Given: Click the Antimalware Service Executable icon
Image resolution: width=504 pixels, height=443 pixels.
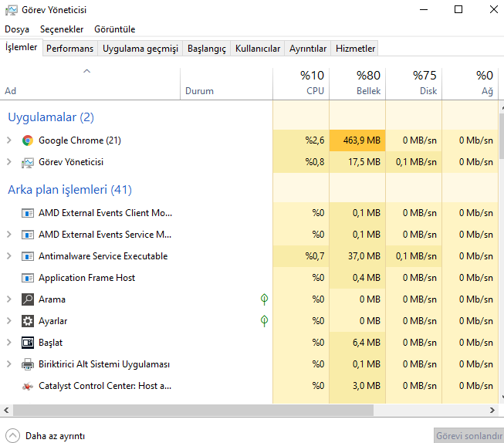Looking at the screenshot, I should tap(28, 256).
